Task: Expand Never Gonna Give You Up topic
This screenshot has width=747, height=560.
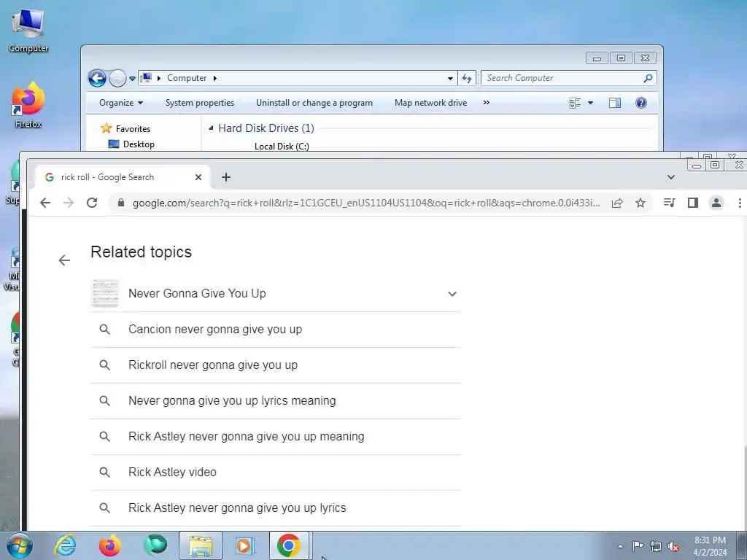Action: pyautogui.click(x=452, y=294)
